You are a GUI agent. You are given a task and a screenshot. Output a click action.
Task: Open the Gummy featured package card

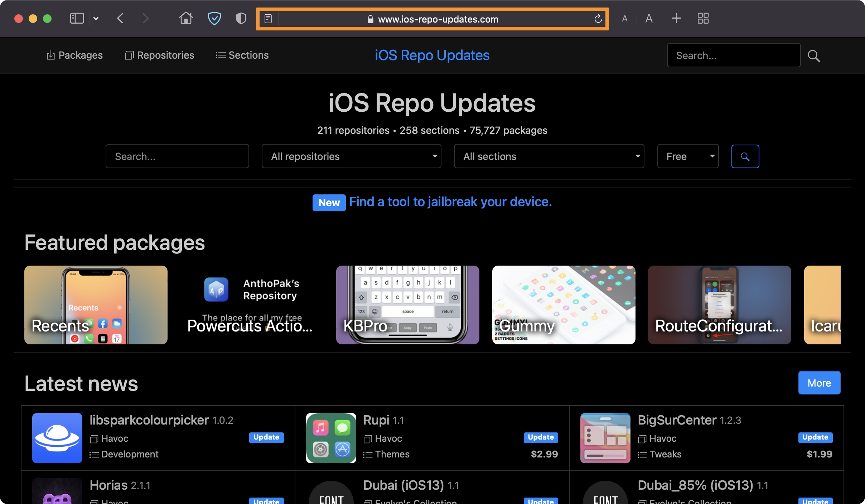[x=564, y=305]
